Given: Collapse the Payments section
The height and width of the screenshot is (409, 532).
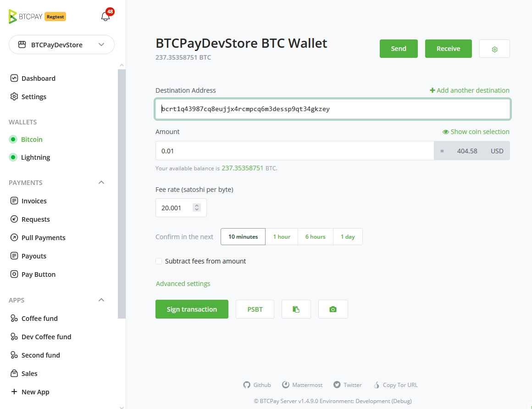Looking at the screenshot, I should pos(101,183).
